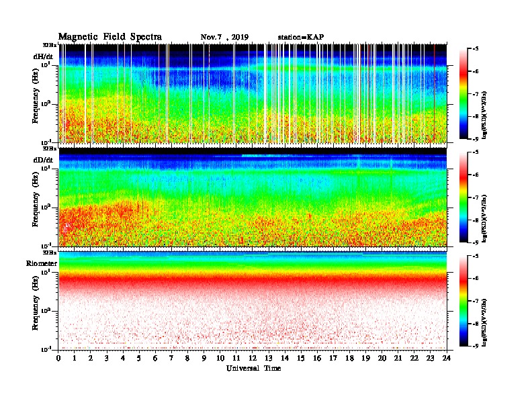Image resolution: width=532 pixels, height=411 pixels.
Task: Click hour tick label "19" on time axis
Action: click(x=365, y=359)
